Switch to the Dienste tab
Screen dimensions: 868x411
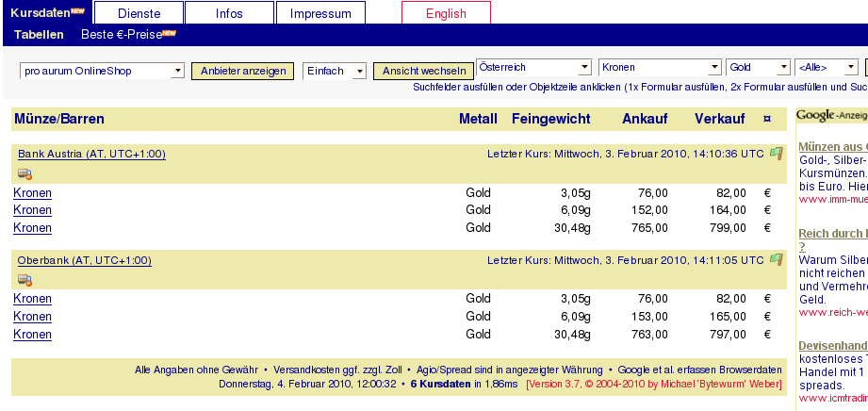(x=139, y=13)
